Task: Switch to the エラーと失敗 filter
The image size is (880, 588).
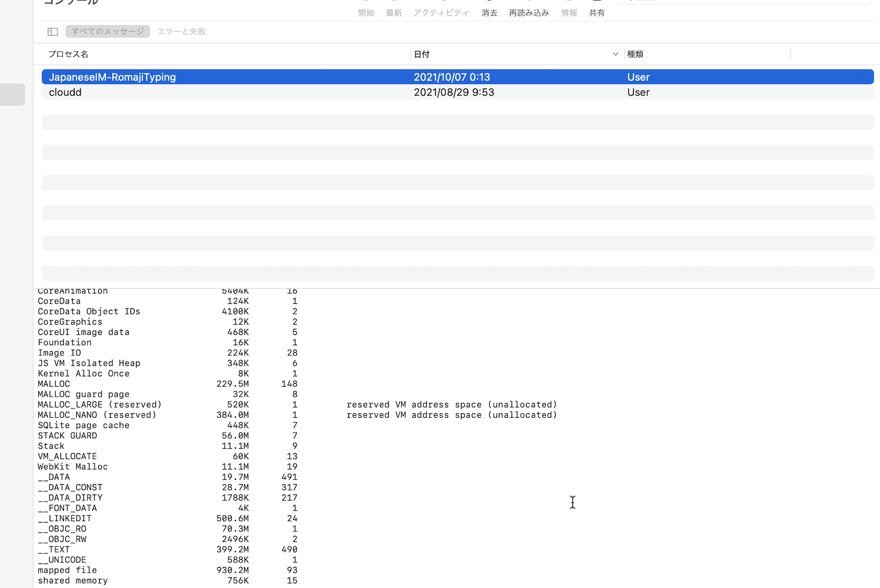Action: tap(181, 32)
